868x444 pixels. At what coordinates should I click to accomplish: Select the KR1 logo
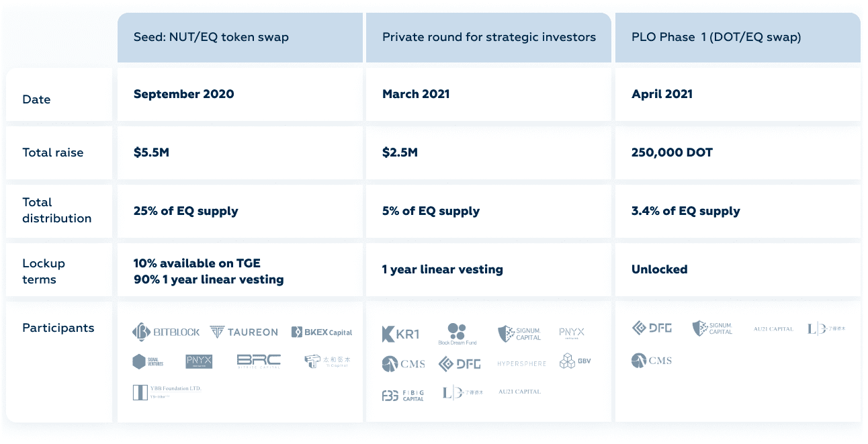[400, 334]
